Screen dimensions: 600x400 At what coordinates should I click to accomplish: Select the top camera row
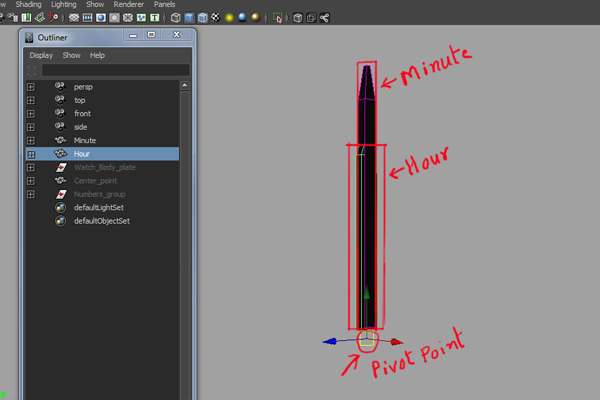pos(102,100)
